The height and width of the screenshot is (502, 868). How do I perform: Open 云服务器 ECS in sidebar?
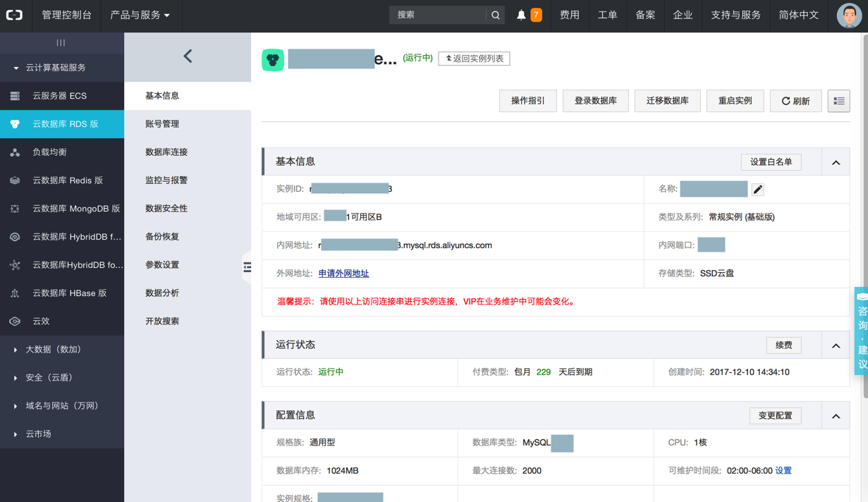click(62, 96)
